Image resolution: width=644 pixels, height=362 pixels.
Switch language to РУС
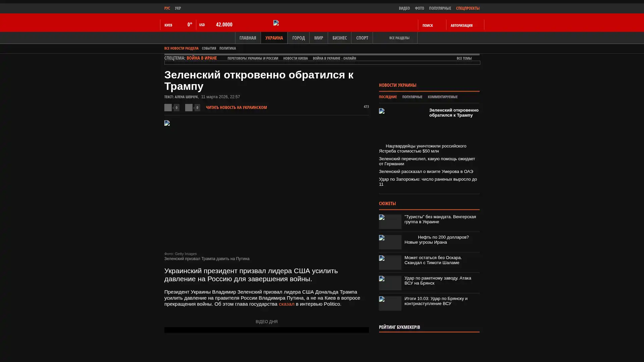pos(167,8)
